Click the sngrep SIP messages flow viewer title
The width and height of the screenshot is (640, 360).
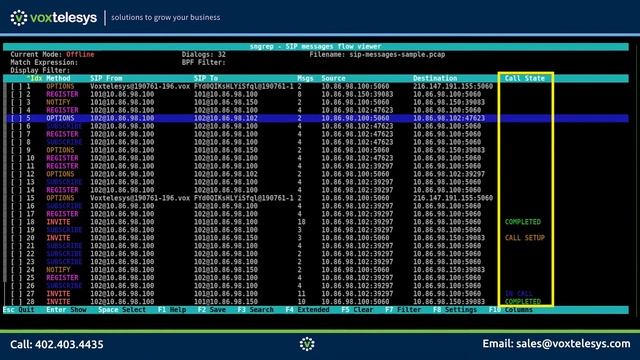[x=315, y=47]
